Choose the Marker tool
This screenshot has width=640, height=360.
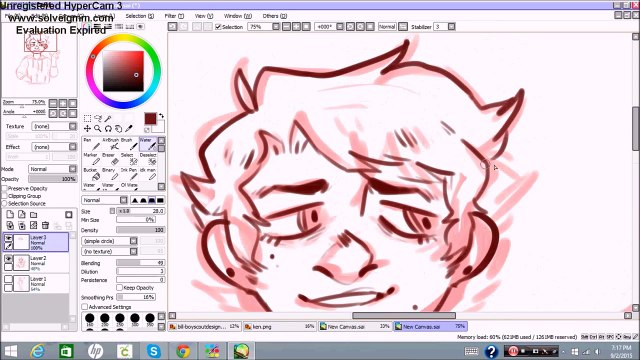[92, 159]
